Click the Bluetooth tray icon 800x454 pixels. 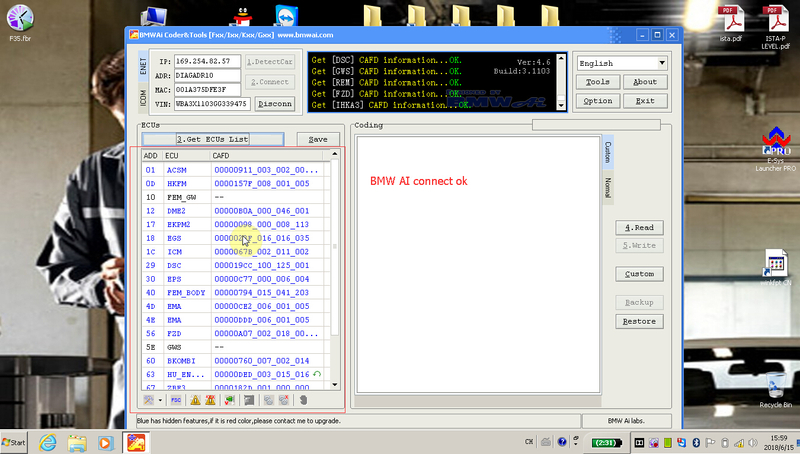[695, 442]
